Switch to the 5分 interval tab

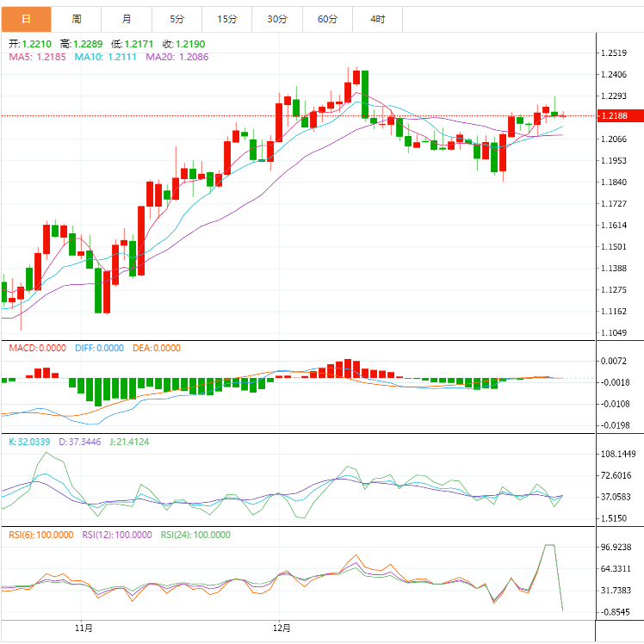[x=176, y=19]
